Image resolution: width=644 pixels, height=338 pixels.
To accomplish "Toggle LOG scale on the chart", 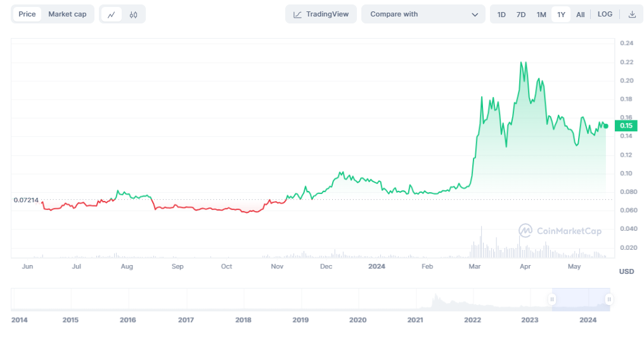I will click(x=605, y=14).
